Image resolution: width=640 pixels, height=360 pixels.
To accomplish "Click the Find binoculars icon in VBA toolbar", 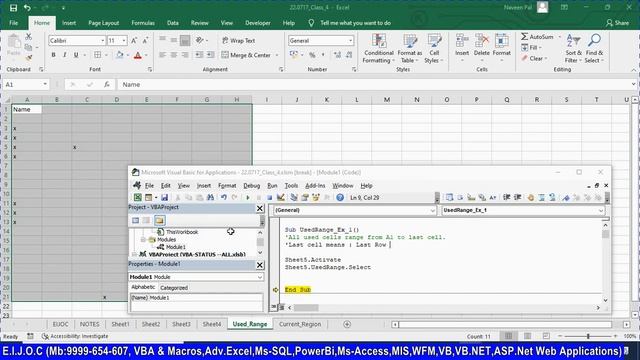I will (210, 198).
